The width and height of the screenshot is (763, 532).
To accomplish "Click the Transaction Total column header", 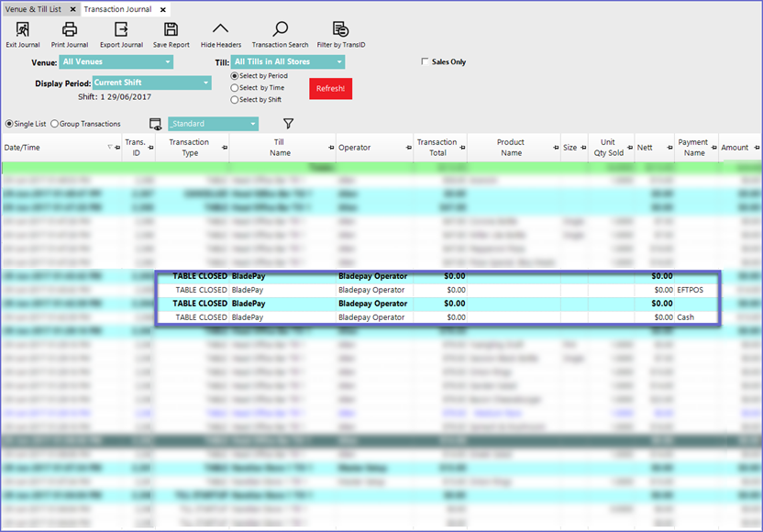I will (x=437, y=148).
